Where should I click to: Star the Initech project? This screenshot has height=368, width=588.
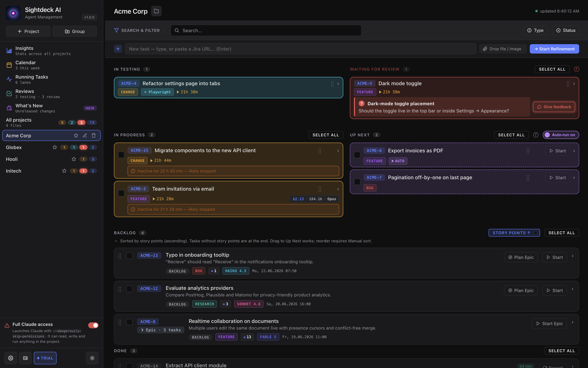point(64,171)
